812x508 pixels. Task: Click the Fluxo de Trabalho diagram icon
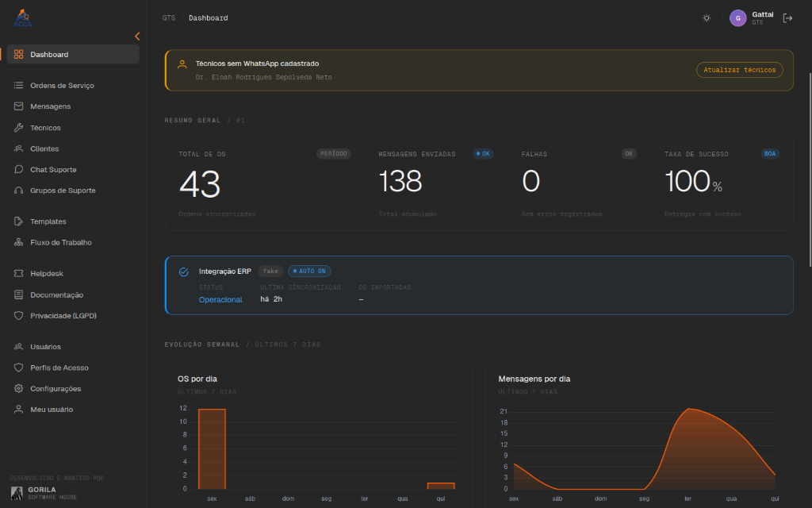pos(19,243)
